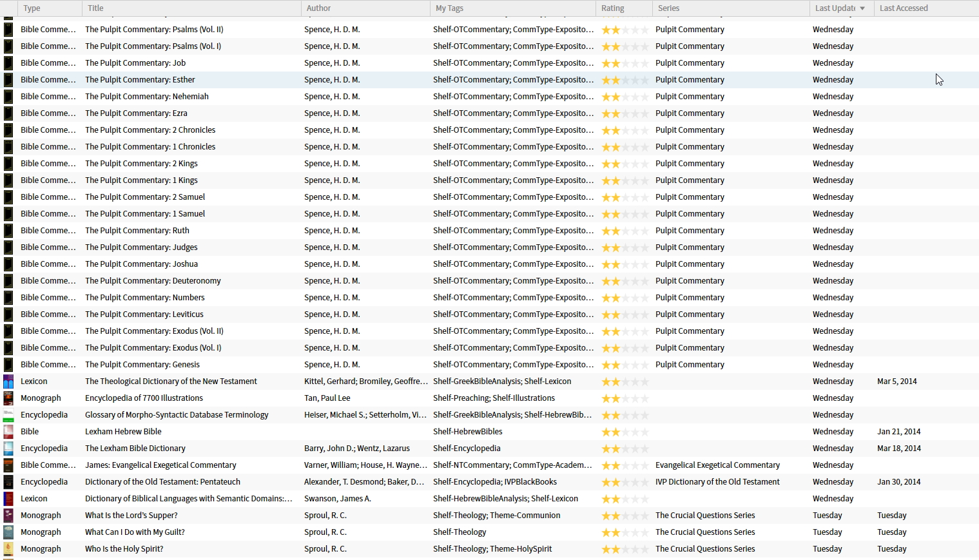Click cover icon for Lexham Hebrew Bible

pyautogui.click(x=8, y=432)
